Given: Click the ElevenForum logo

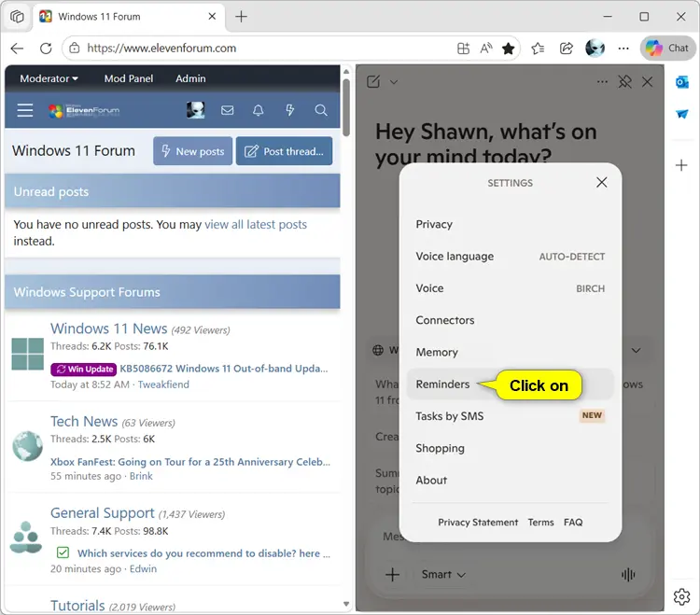Looking at the screenshot, I should click(84, 110).
